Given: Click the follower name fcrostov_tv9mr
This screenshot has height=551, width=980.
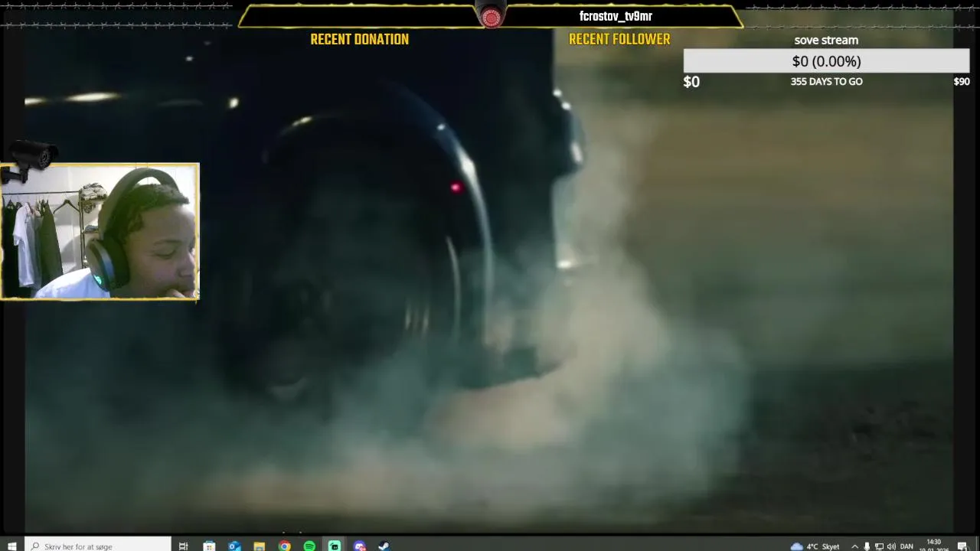Looking at the screenshot, I should [616, 16].
